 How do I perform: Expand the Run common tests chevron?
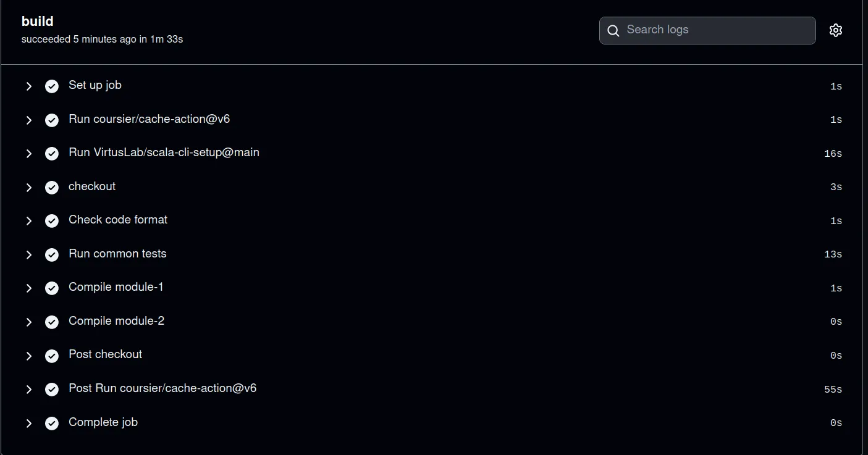tap(28, 254)
